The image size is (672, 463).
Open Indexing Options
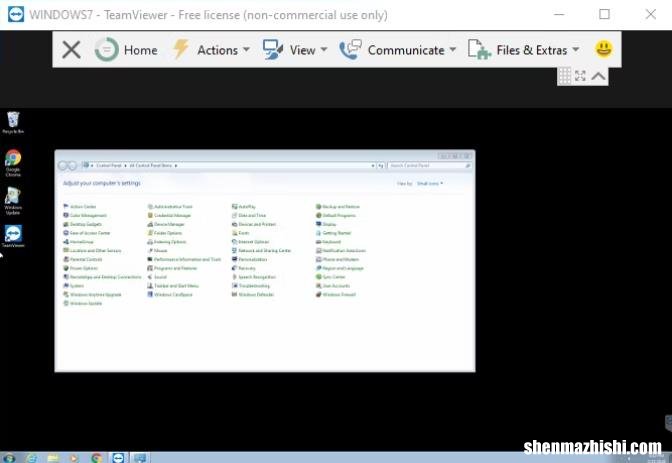[167, 242]
